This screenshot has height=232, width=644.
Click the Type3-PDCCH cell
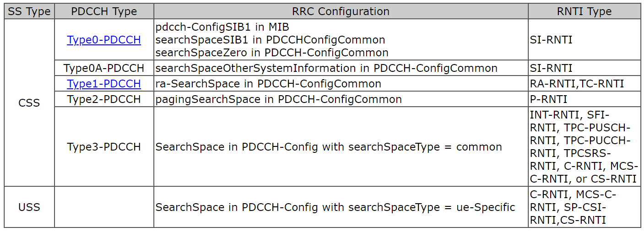(x=104, y=147)
